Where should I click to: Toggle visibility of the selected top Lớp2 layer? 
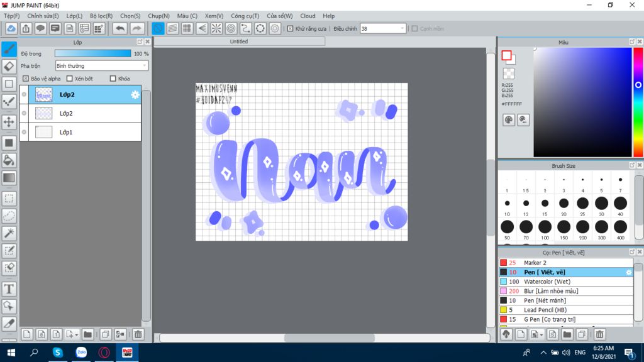tap(25, 94)
